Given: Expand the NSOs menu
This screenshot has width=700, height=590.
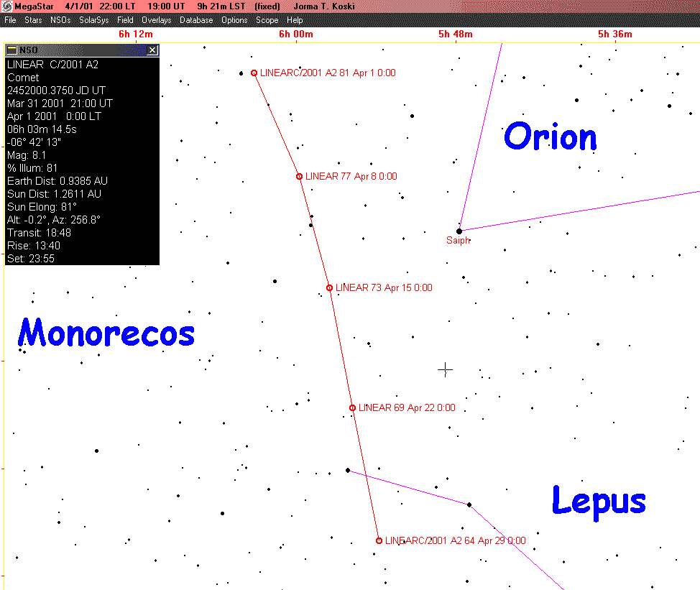Looking at the screenshot, I should point(60,20).
